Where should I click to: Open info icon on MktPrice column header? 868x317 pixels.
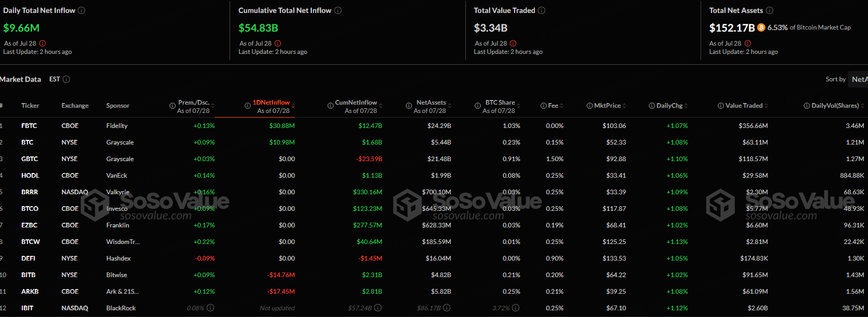[x=590, y=106]
